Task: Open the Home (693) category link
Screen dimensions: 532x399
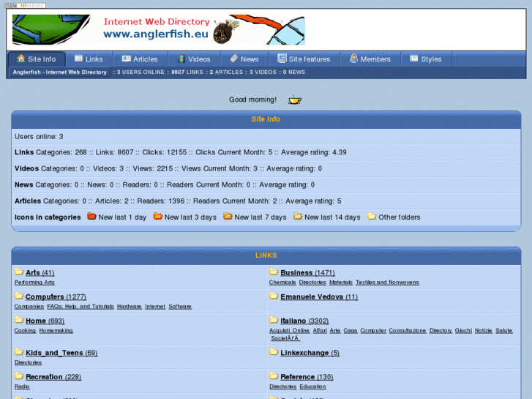Action: [x=45, y=321]
